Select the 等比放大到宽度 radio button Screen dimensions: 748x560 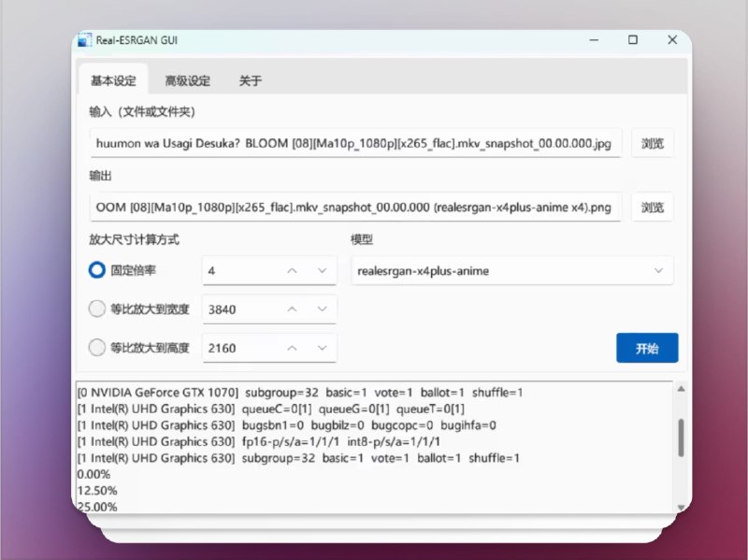(x=96, y=309)
